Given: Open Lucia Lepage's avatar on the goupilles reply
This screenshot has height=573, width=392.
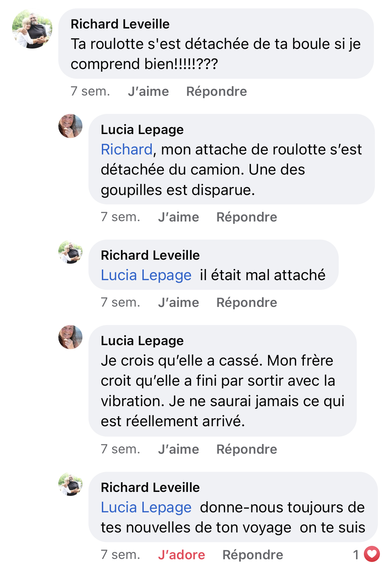Looking at the screenshot, I should [70, 126].
